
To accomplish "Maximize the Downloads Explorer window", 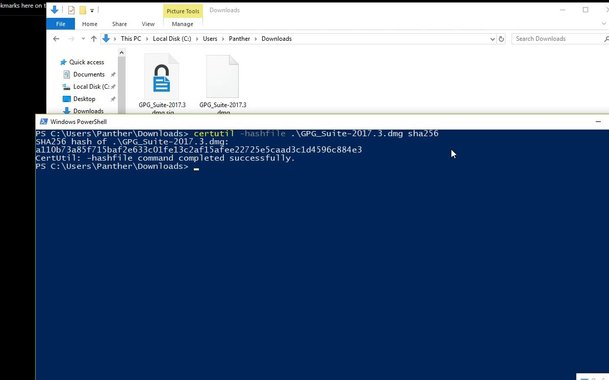I will click(585, 10).
